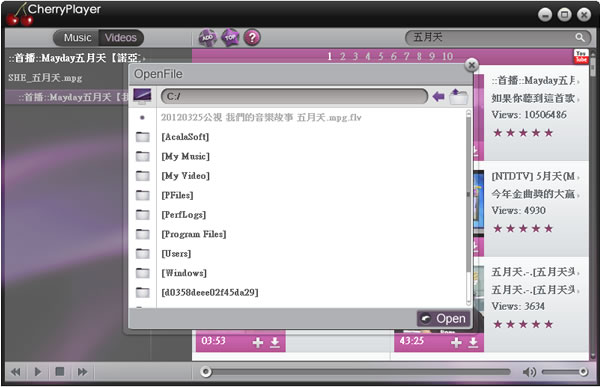This screenshot has height=387, width=600.
Task: Open help with the question mark icon
Action: (x=252, y=38)
